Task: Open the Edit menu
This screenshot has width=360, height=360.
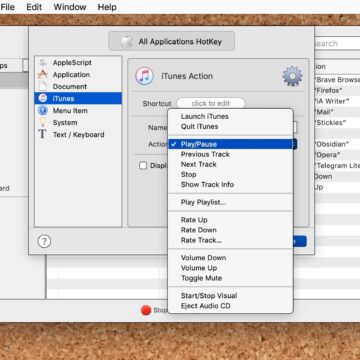Action: click(34, 7)
